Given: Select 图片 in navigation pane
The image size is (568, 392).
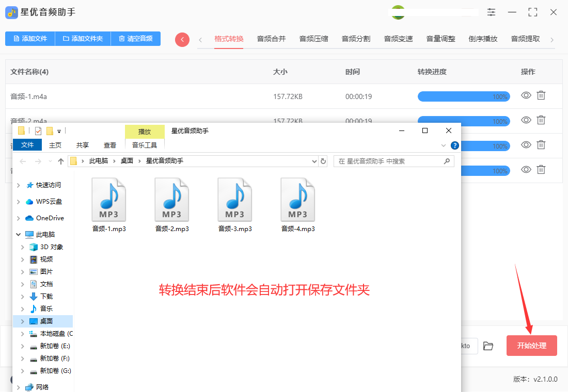Looking at the screenshot, I should pos(46,272).
